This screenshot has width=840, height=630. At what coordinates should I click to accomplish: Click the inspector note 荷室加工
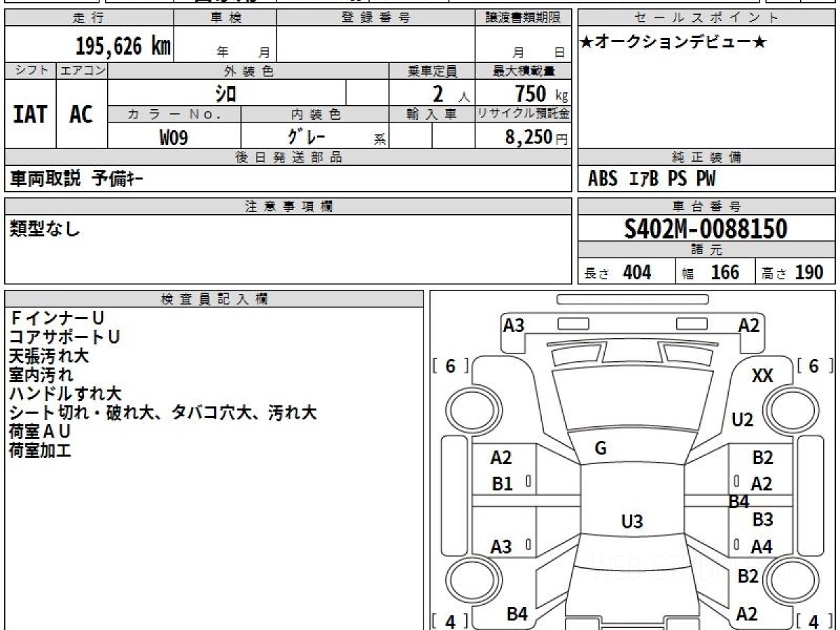(x=41, y=450)
